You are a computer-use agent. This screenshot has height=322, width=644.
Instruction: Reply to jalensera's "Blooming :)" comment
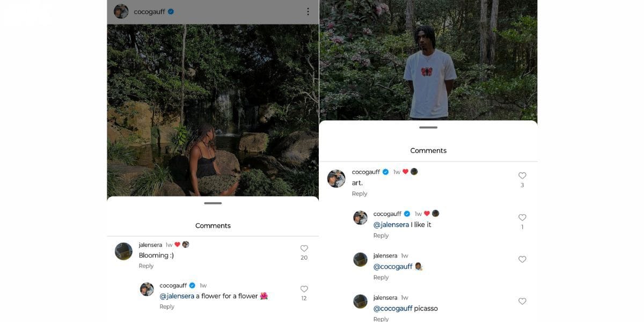146,266
